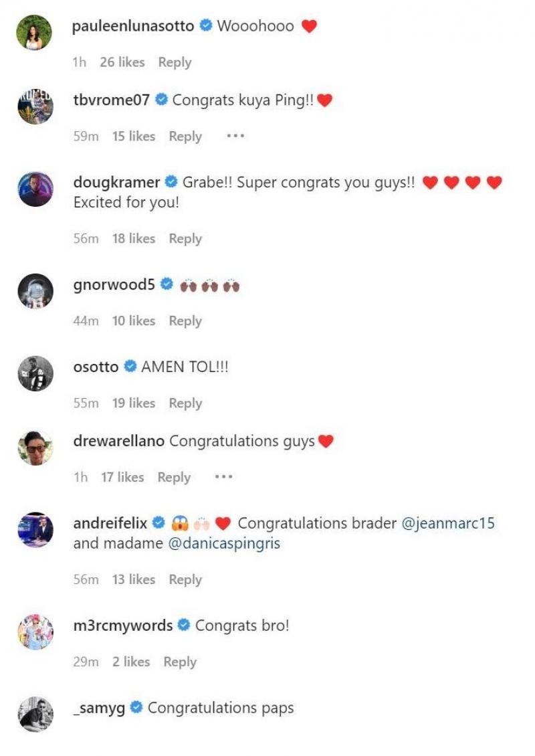
Task: View the 18 likes on dougkramer's comment
Action: [133, 239]
